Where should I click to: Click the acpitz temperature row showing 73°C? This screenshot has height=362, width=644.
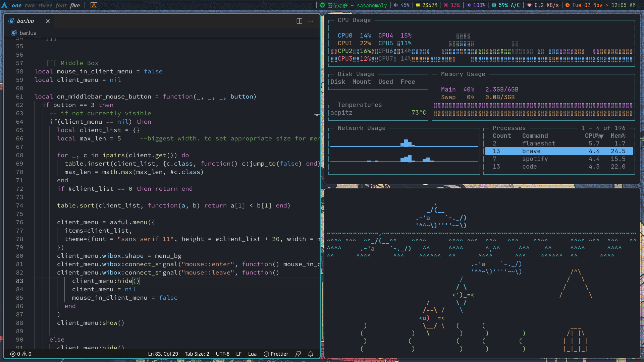[378, 113]
